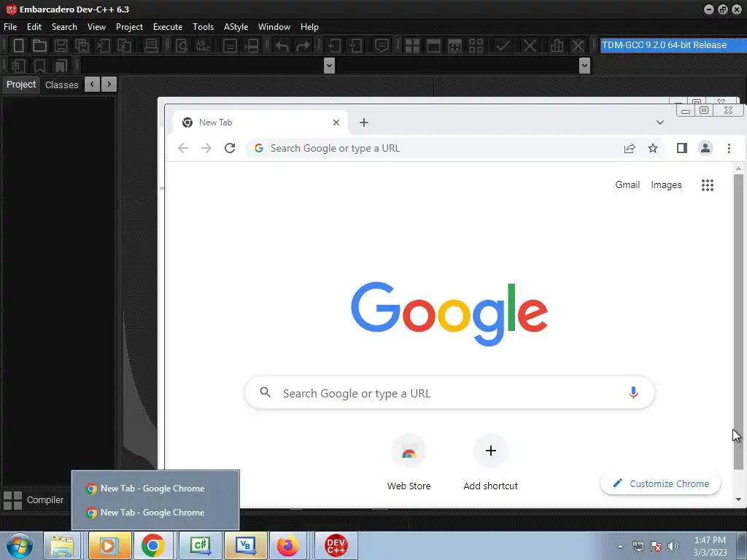Toggle Chrome side panel
This screenshot has width=747, height=560.
[682, 148]
